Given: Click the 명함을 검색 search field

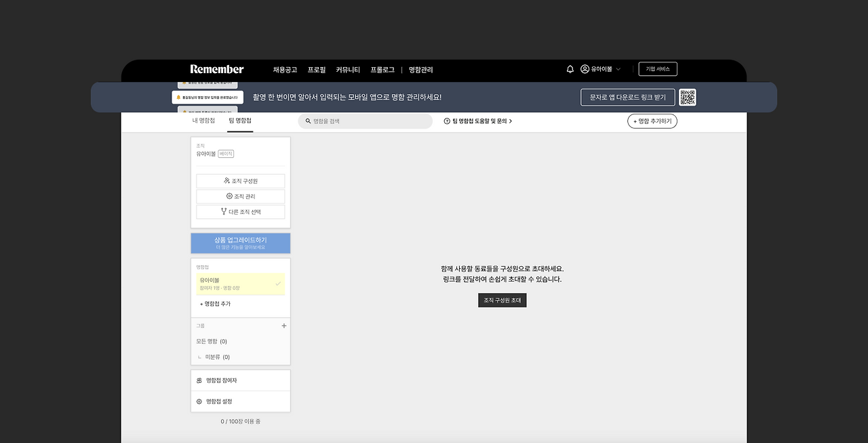Looking at the screenshot, I should point(365,121).
